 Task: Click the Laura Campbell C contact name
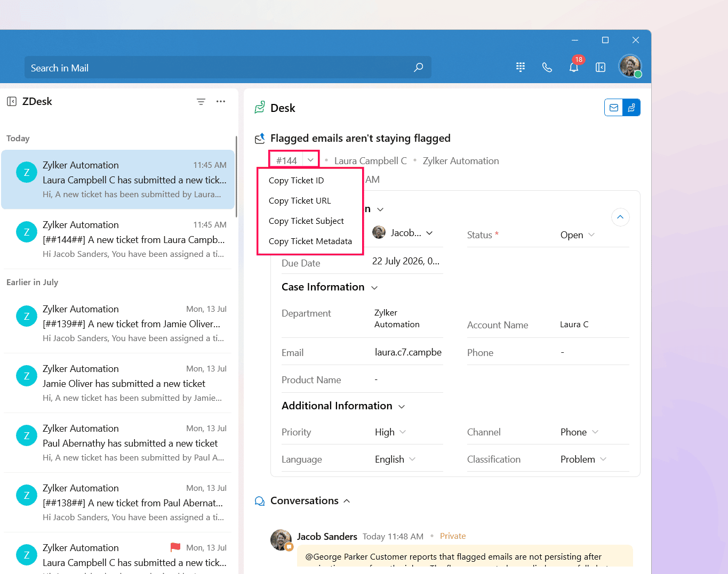[370, 160]
